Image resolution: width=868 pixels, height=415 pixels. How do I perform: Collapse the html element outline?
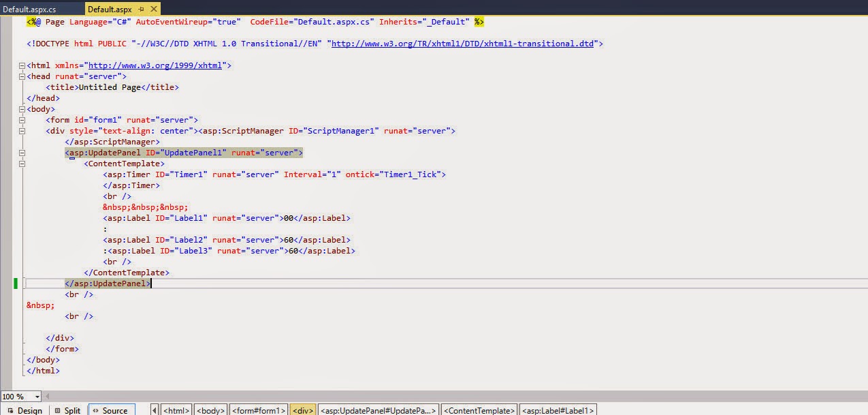pos(21,65)
